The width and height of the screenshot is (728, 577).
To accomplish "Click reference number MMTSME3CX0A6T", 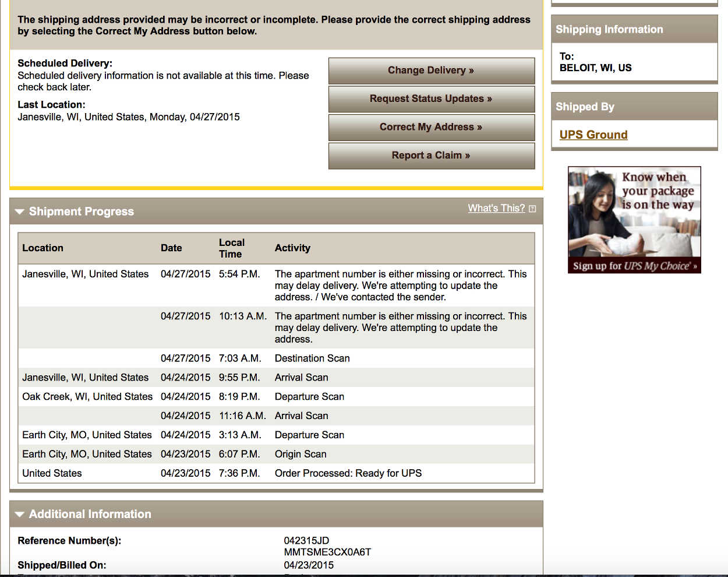I will click(x=327, y=552).
